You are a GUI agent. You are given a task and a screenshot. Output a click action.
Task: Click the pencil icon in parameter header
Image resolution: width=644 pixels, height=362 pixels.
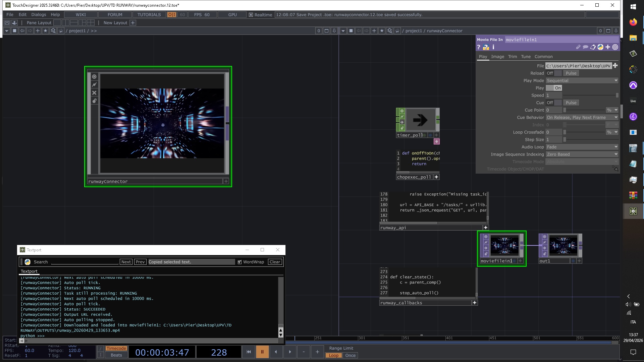coord(578,47)
